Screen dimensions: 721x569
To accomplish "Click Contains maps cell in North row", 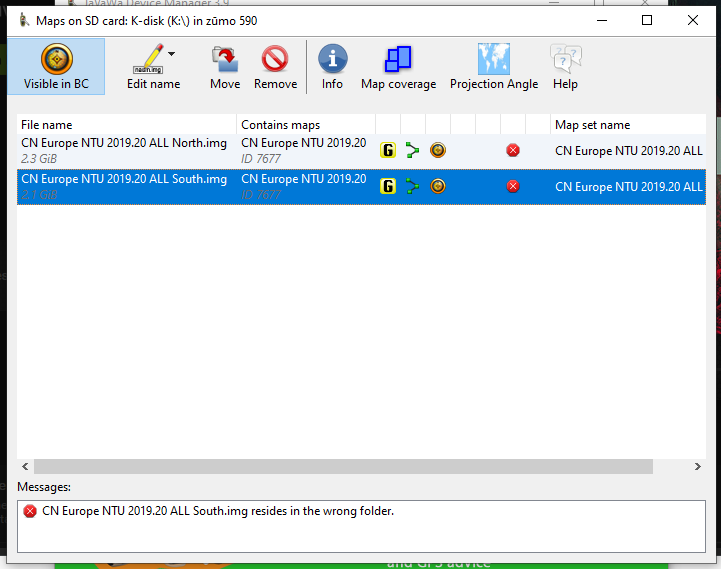I will (306, 151).
